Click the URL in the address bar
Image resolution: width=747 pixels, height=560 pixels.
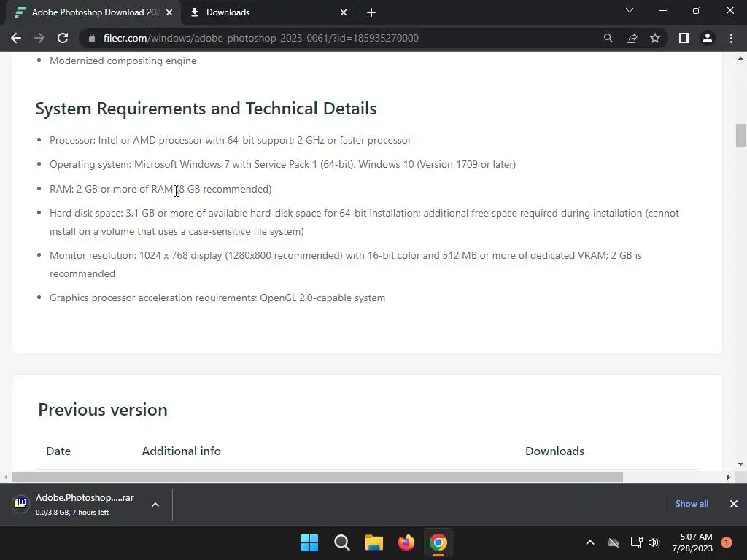[x=261, y=38]
